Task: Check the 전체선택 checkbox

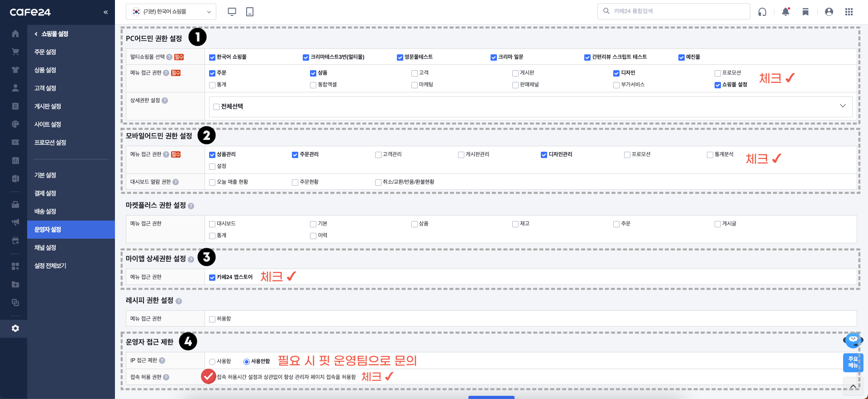Action: click(x=216, y=107)
